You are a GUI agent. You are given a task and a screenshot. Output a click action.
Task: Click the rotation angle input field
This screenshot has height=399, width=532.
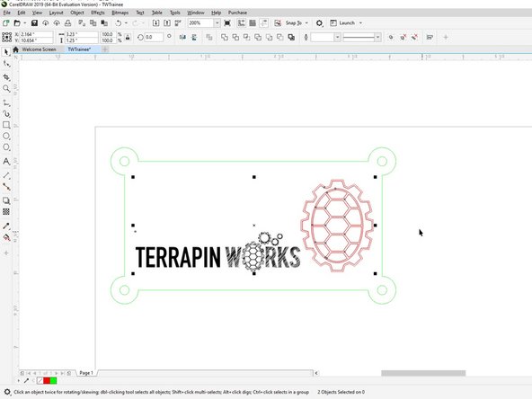coord(154,38)
